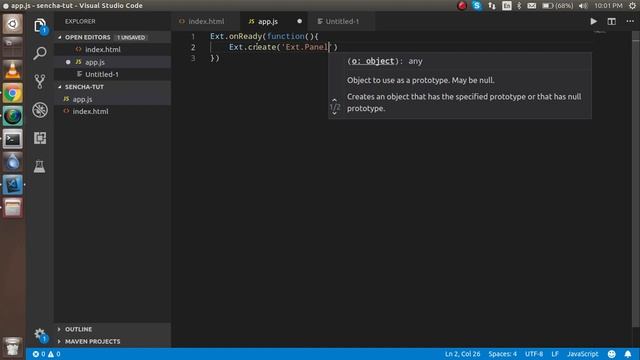Open the volume indicator in top panel
The height and width of the screenshot is (360, 640).
[583, 6]
